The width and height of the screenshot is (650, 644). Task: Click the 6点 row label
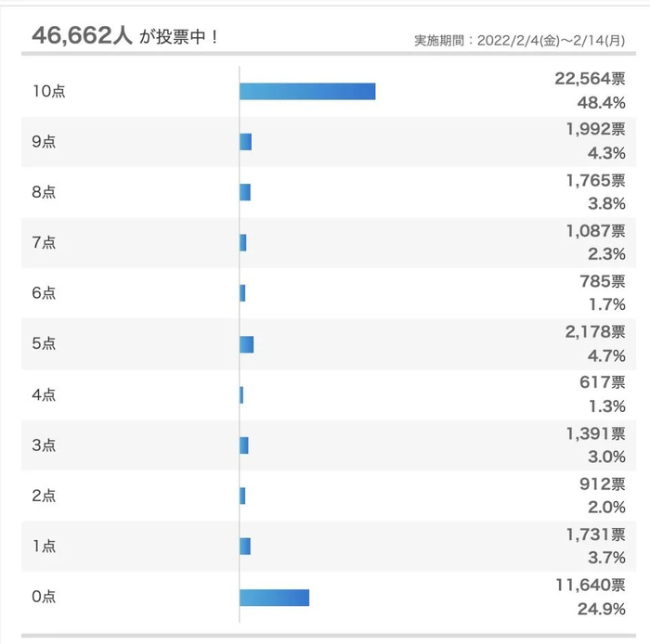(44, 293)
